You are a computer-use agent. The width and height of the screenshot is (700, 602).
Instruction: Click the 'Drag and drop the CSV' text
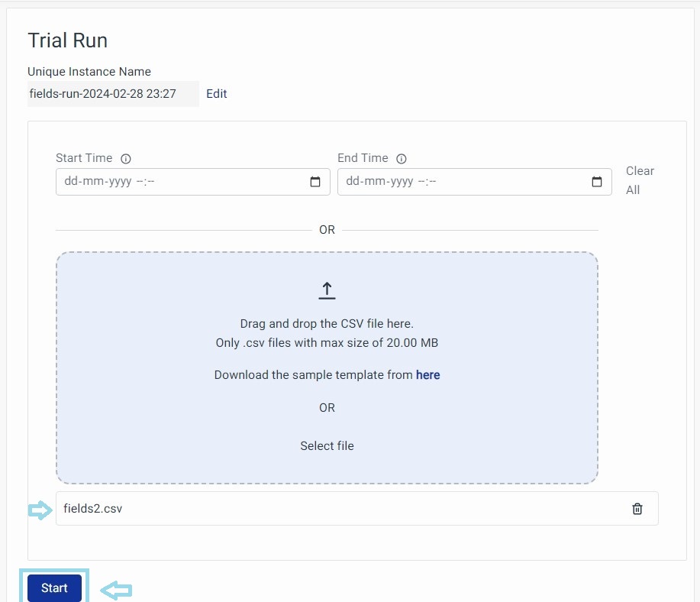click(x=327, y=324)
